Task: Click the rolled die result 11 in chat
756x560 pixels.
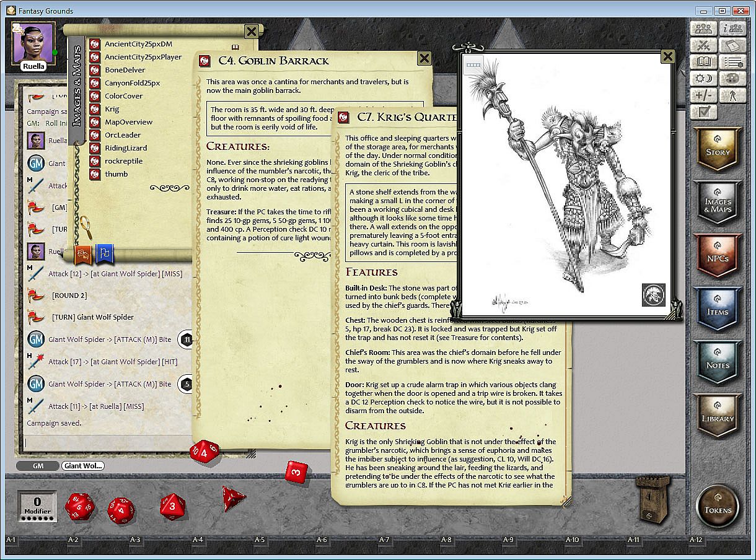Action: coord(187,339)
